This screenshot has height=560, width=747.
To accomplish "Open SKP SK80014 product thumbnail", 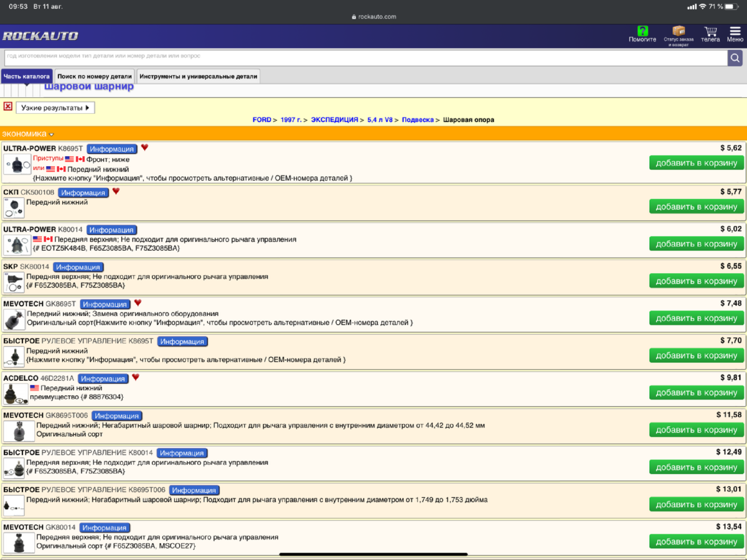I will coord(14,282).
